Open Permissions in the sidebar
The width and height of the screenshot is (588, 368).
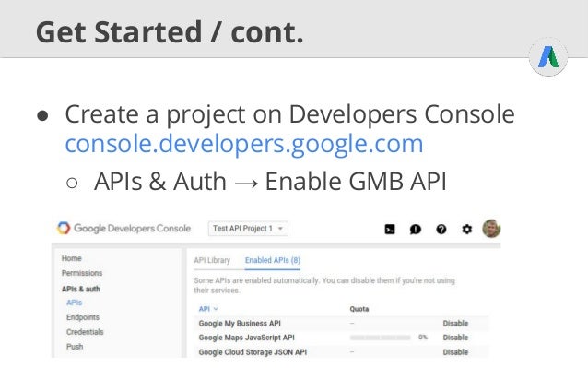82,273
